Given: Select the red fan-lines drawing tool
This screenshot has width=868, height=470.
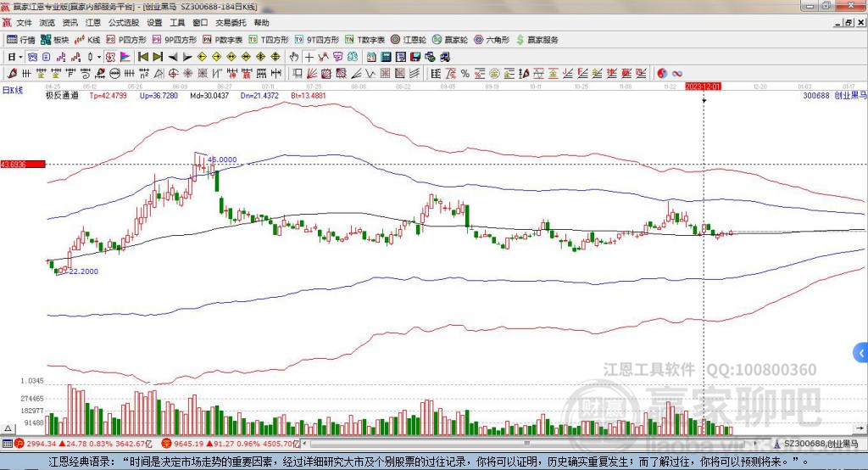Looking at the screenshot, I should click(x=310, y=73).
